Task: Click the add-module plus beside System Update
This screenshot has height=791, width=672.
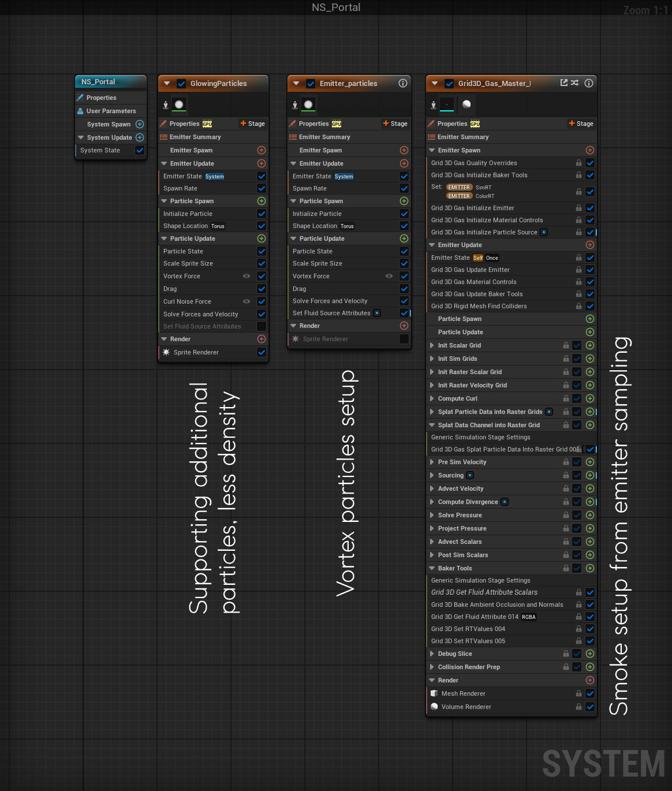Action: pyautogui.click(x=140, y=137)
